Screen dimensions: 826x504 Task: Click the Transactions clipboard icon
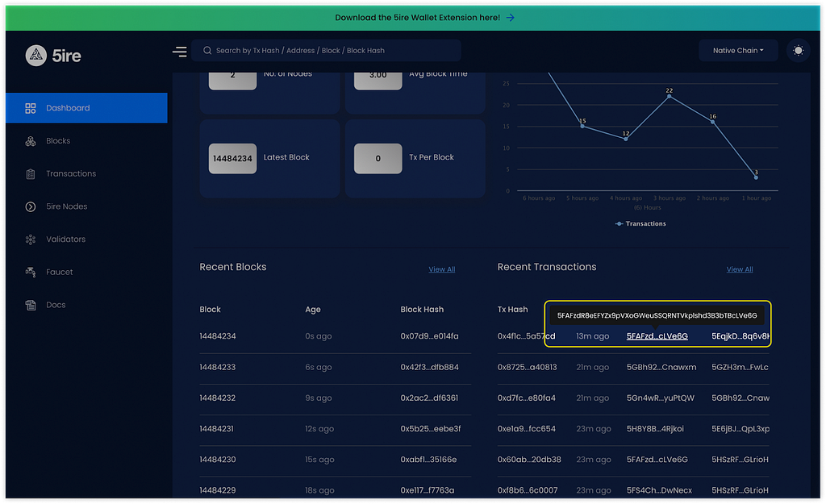[x=31, y=174]
